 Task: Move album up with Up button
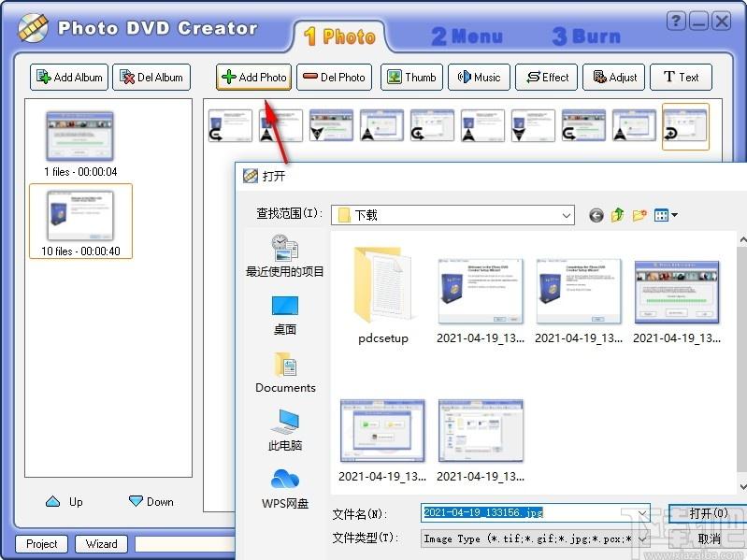click(65, 501)
